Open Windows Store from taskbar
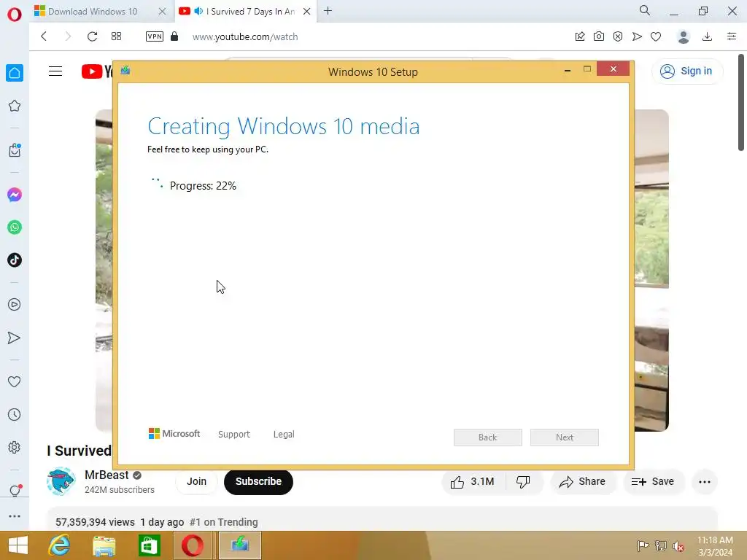747x560 pixels. 149,545
